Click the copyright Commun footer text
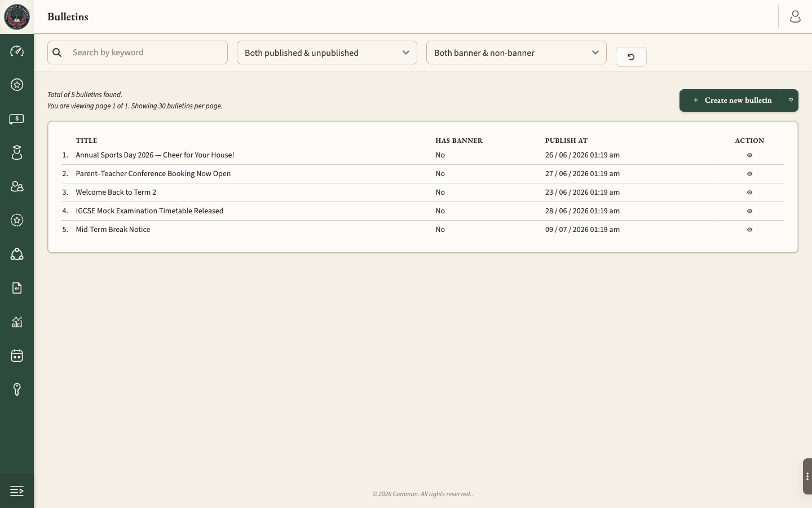This screenshot has width=812, height=508. coord(423,494)
